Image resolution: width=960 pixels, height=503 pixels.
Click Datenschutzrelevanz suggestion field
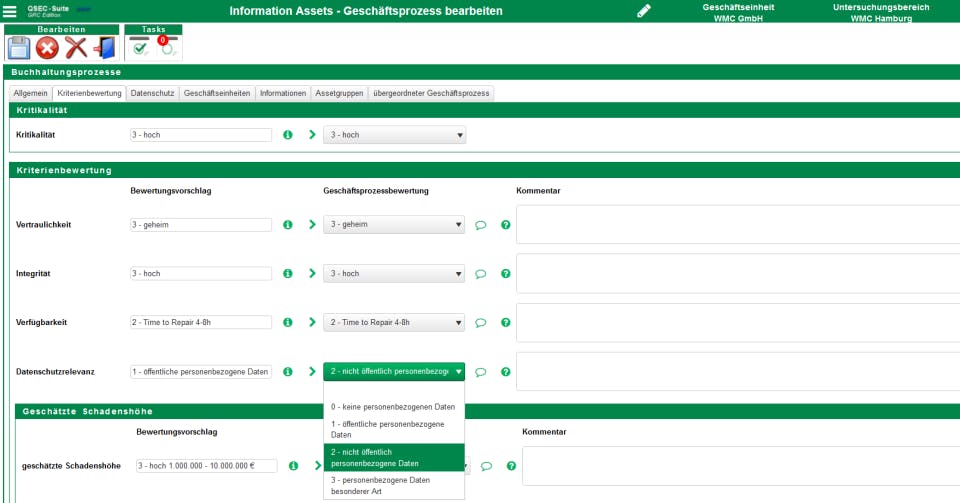click(201, 371)
